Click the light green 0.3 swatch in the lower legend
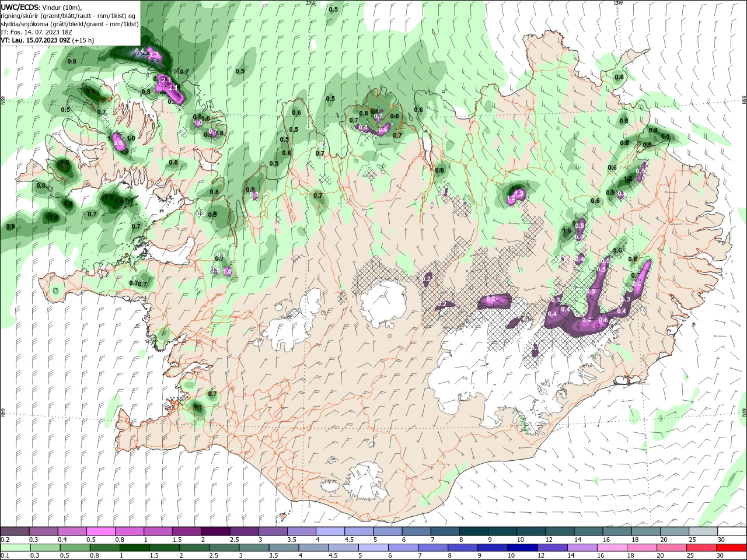 click(x=45, y=548)
